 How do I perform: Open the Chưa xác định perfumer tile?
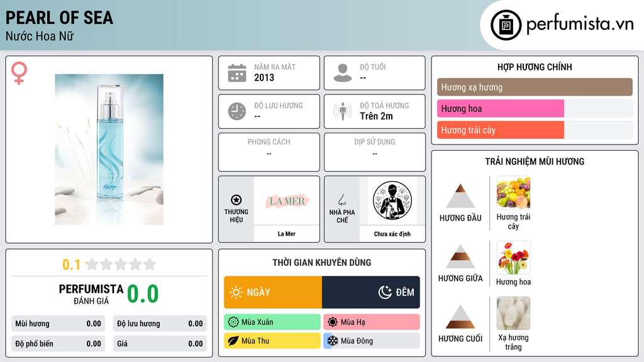(392, 209)
